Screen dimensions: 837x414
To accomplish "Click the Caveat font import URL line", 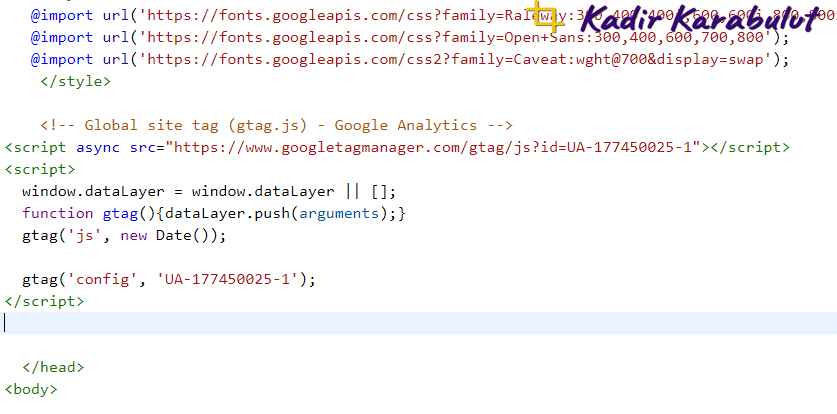I will pos(409,59).
